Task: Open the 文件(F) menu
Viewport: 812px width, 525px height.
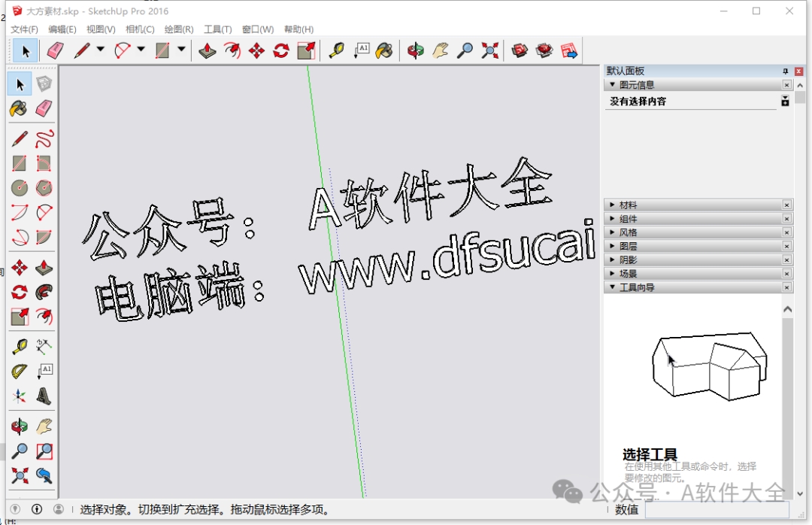Action: (24, 29)
